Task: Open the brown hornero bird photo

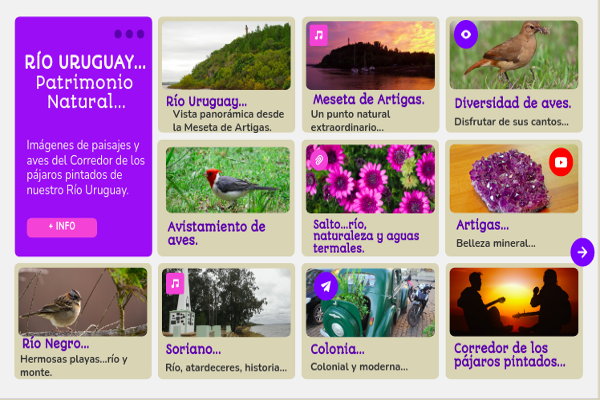Action: [514, 55]
